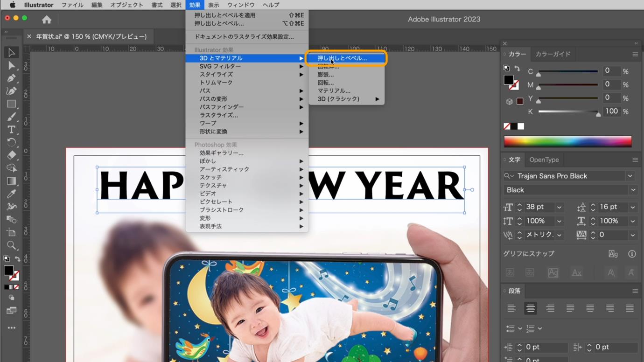
Task: Select the Selection tool arrow
Action: click(11, 52)
